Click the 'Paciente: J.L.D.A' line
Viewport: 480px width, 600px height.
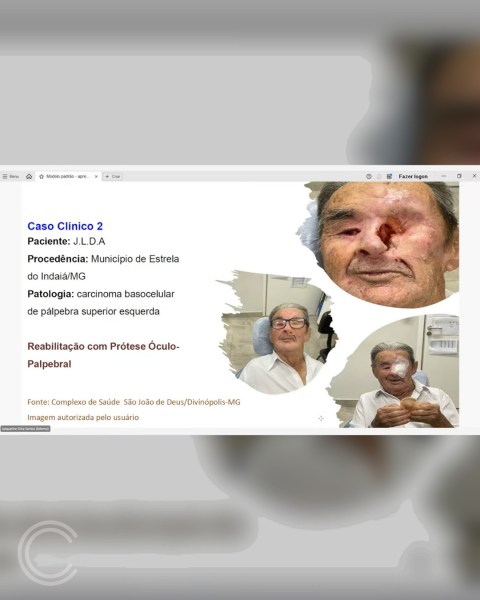coord(66,241)
